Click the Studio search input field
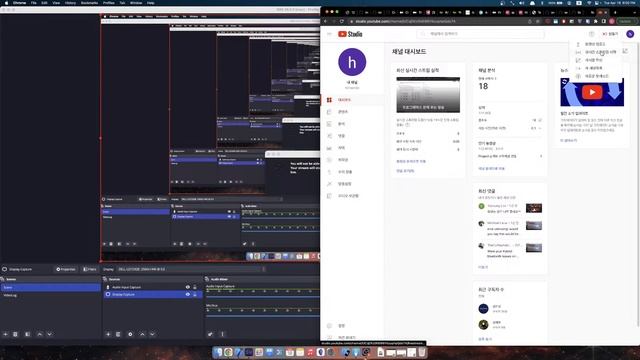 (480, 34)
